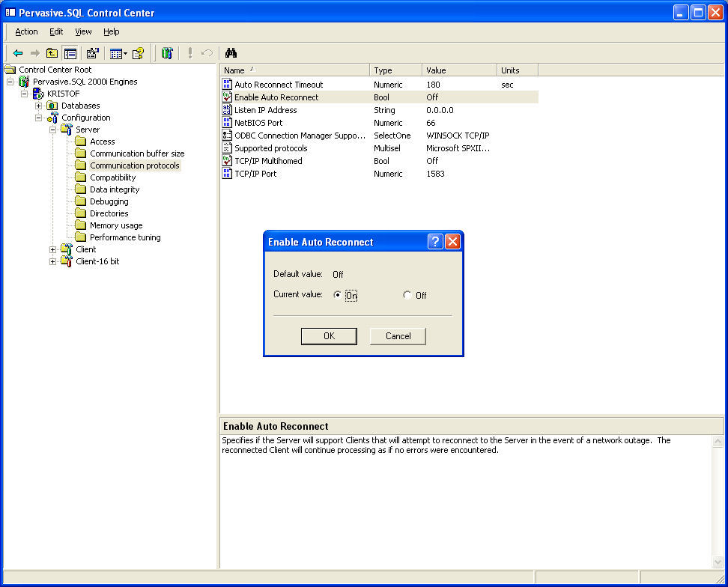Click the Export List toolbar icon
The image size is (728, 587).
93,53
